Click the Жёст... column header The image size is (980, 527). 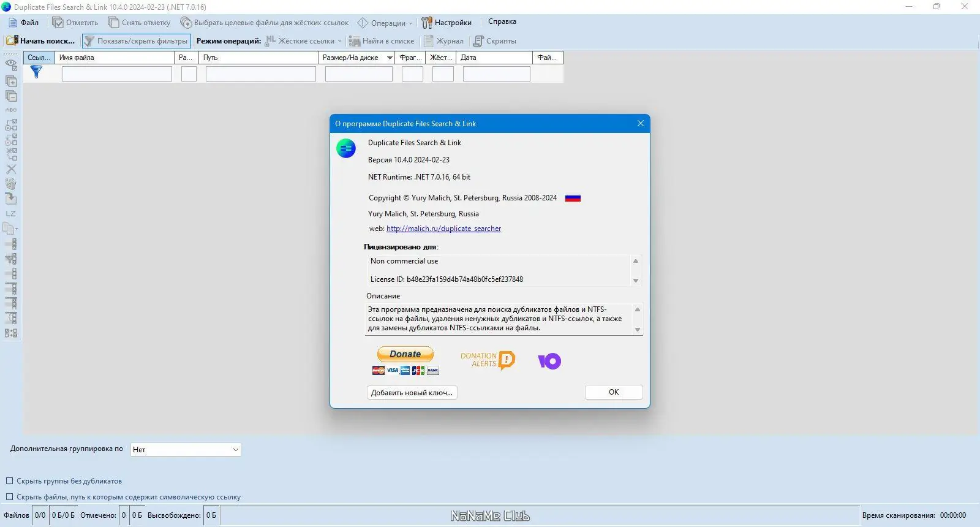(x=441, y=58)
